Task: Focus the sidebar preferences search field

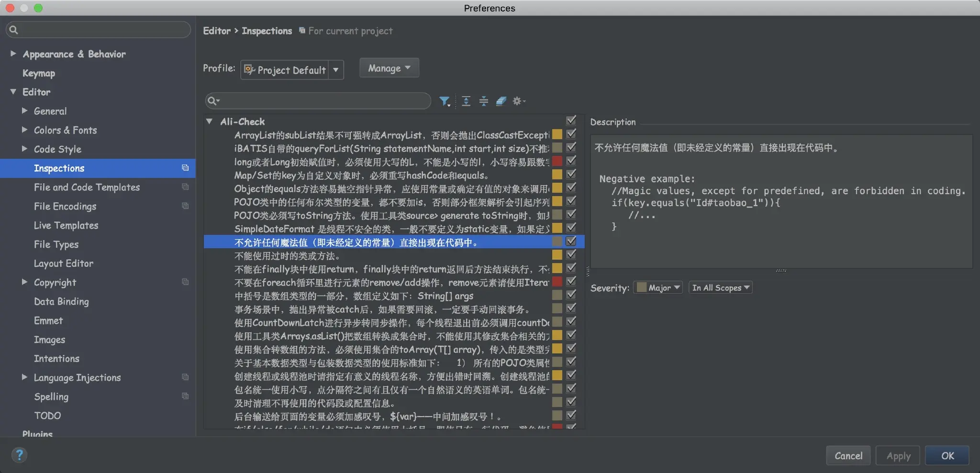Action: click(x=98, y=30)
